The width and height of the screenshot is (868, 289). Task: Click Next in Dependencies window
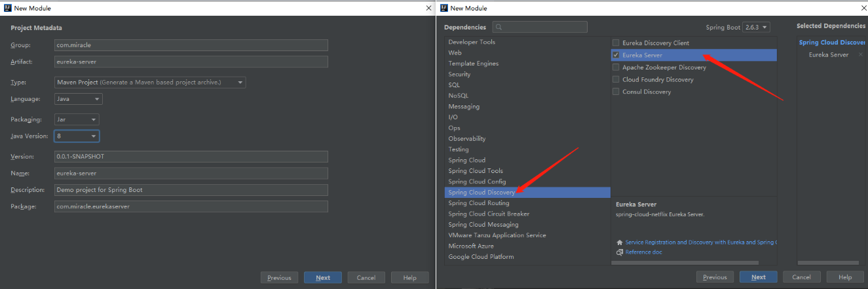coord(759,277)
